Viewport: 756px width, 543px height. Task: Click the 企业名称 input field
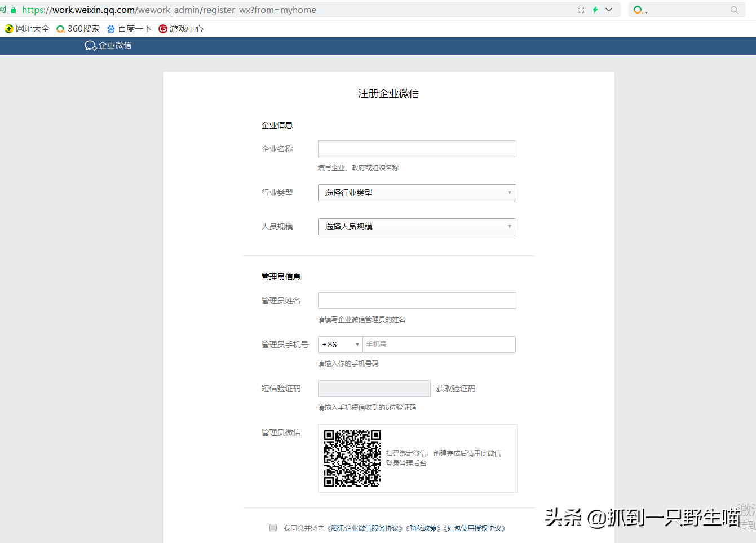pyautogui.click(x=417, y=149)
